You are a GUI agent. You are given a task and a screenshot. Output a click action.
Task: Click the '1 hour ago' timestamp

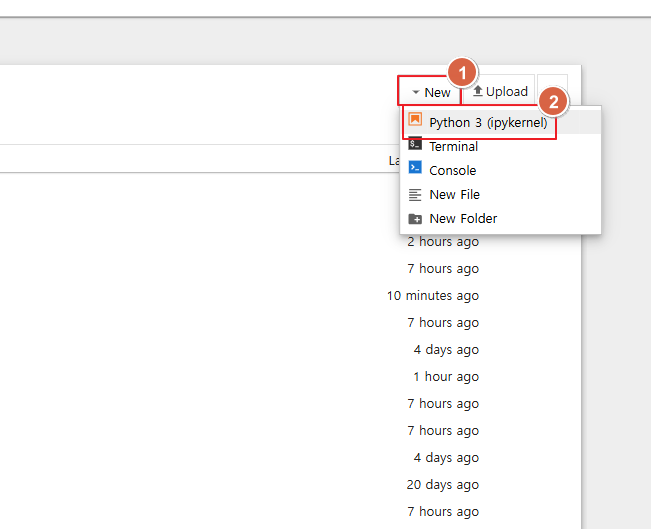446,377
